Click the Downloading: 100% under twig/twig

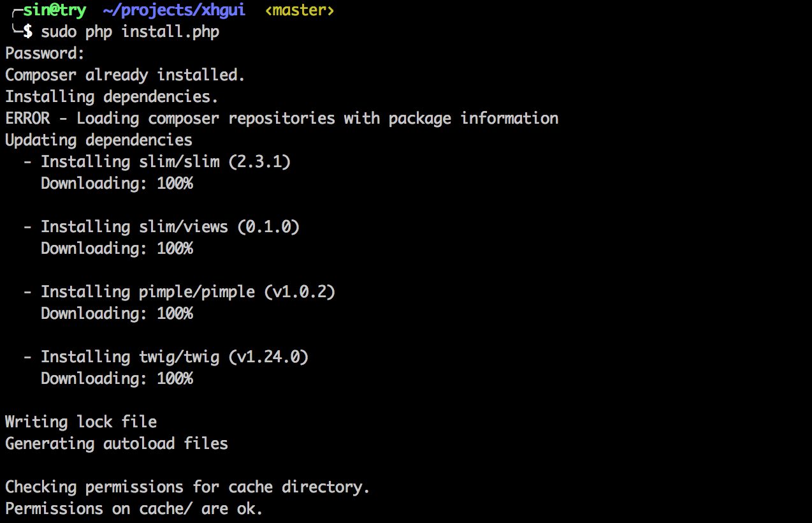click(x=117, y=379)
